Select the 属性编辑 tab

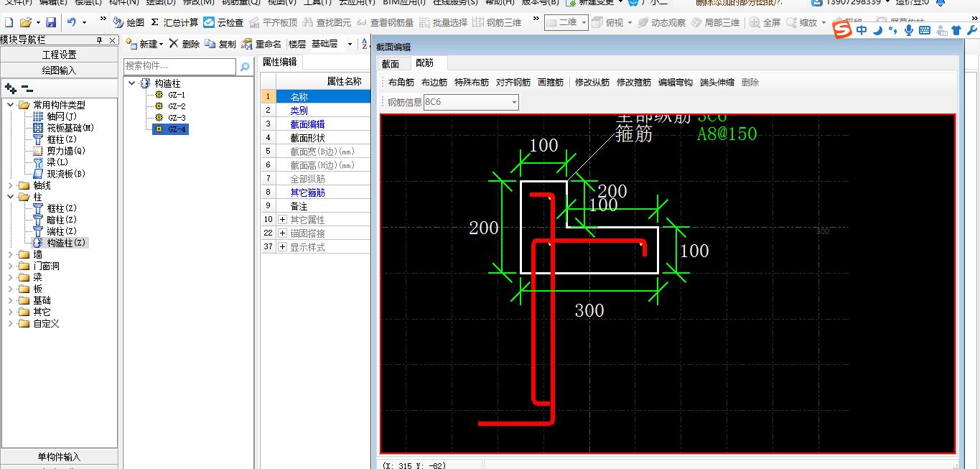point(279,62)
